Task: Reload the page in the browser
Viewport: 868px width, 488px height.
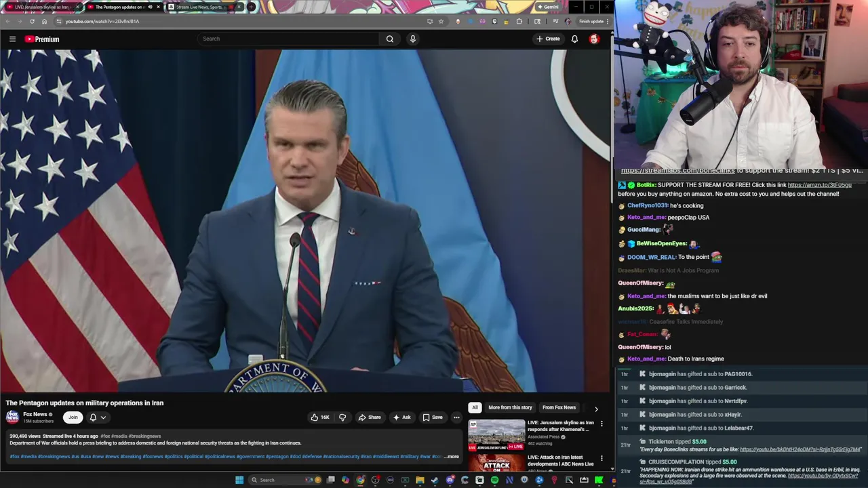Action: [32, 21]
